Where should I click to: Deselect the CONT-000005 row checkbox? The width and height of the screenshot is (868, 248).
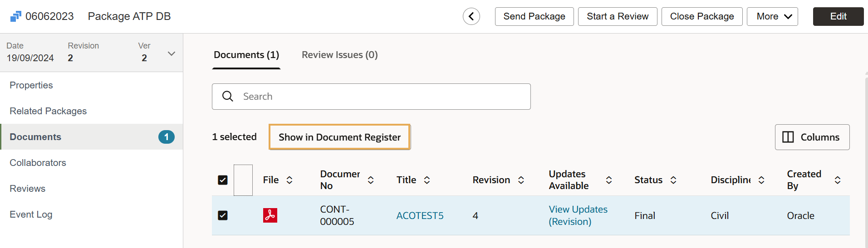(223, 215)
